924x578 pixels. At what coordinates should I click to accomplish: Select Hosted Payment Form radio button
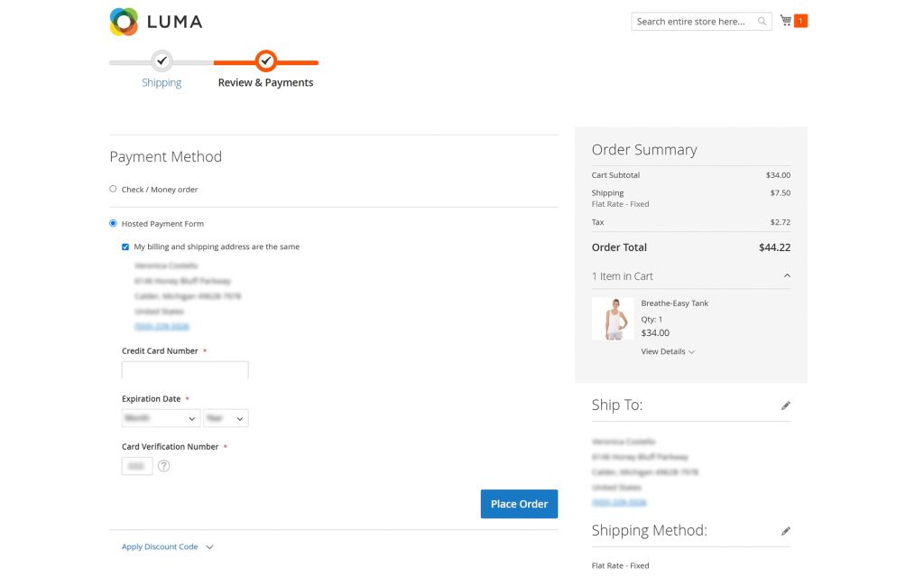pos(113,224)
